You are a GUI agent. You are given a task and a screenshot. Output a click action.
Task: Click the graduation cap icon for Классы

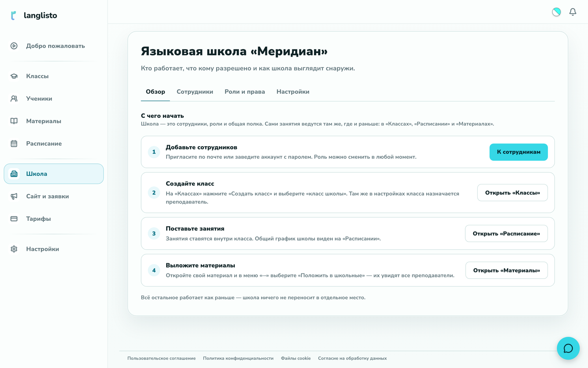pos(14,76)
